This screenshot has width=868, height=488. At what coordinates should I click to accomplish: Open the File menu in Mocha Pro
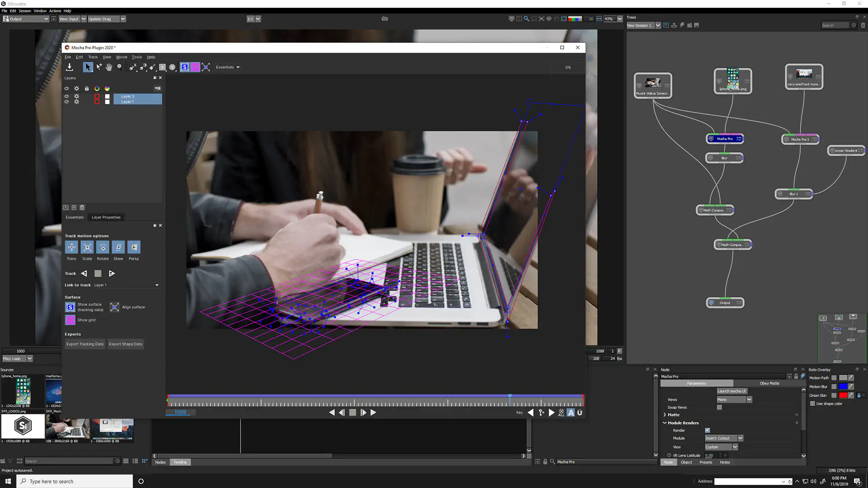click(x=67, y=56)
